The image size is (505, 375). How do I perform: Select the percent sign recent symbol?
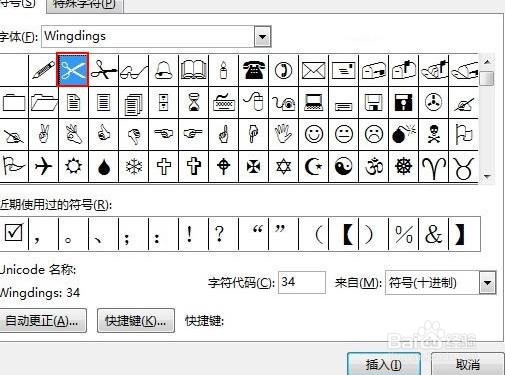(x=403, y=233)
